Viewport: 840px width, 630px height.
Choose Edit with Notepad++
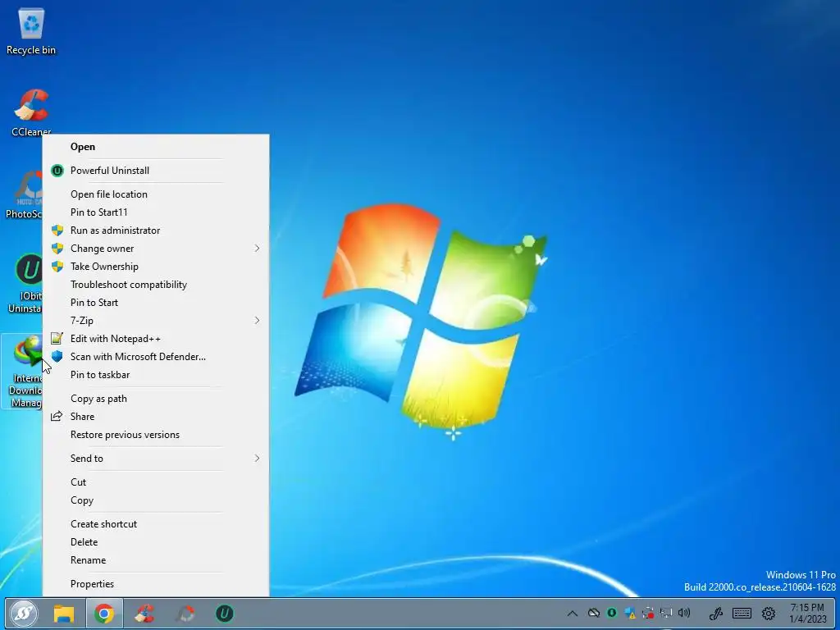pyautogui.click(x=155, y=339)
